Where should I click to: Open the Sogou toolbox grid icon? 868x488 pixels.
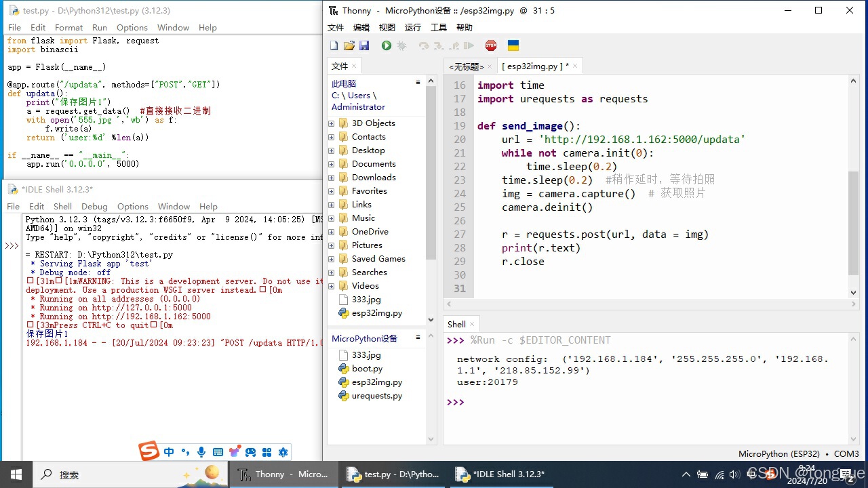tap(267, 452)
